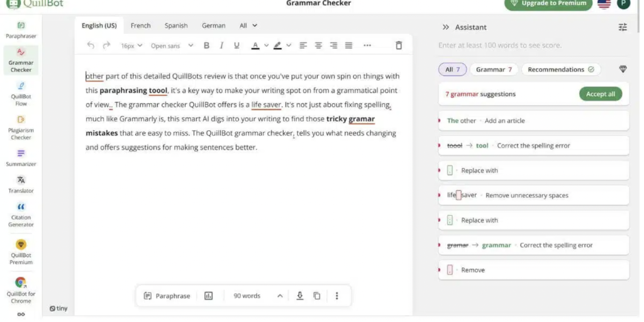Toggle bold formatting
This screenshot has height=322, width=644.
(x=206, y=45)
